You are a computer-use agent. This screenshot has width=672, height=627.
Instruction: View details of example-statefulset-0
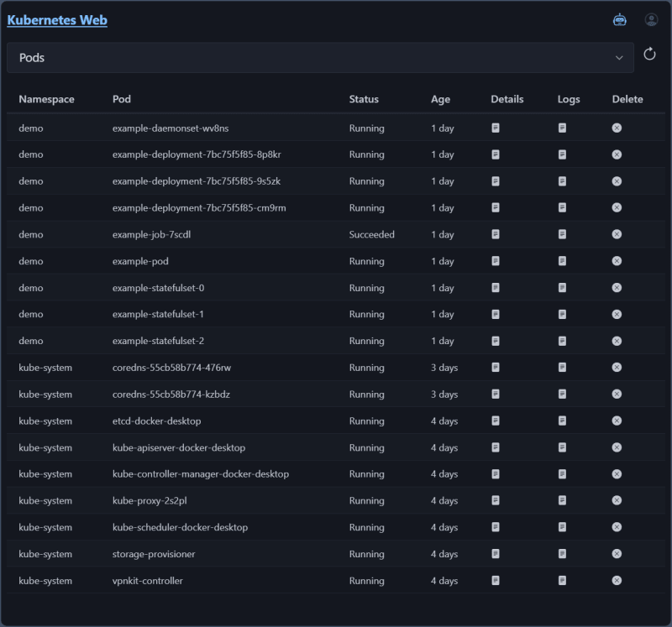[x=496, y=288]
